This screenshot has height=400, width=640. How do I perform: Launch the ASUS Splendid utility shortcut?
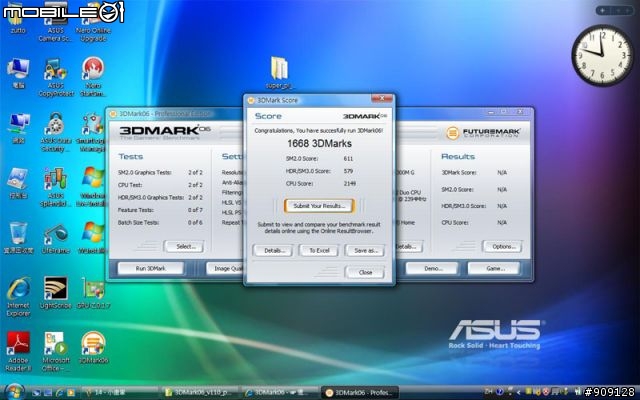tap(56, 187)
